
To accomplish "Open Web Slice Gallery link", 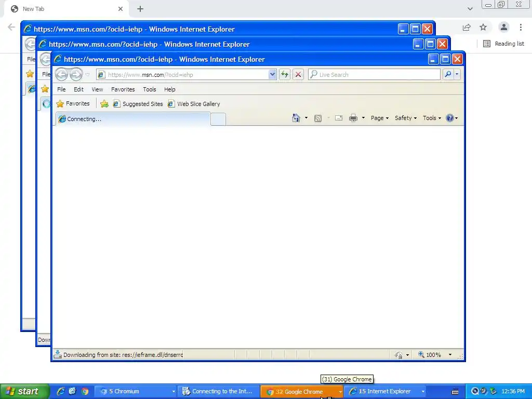I will pos(194,104).
